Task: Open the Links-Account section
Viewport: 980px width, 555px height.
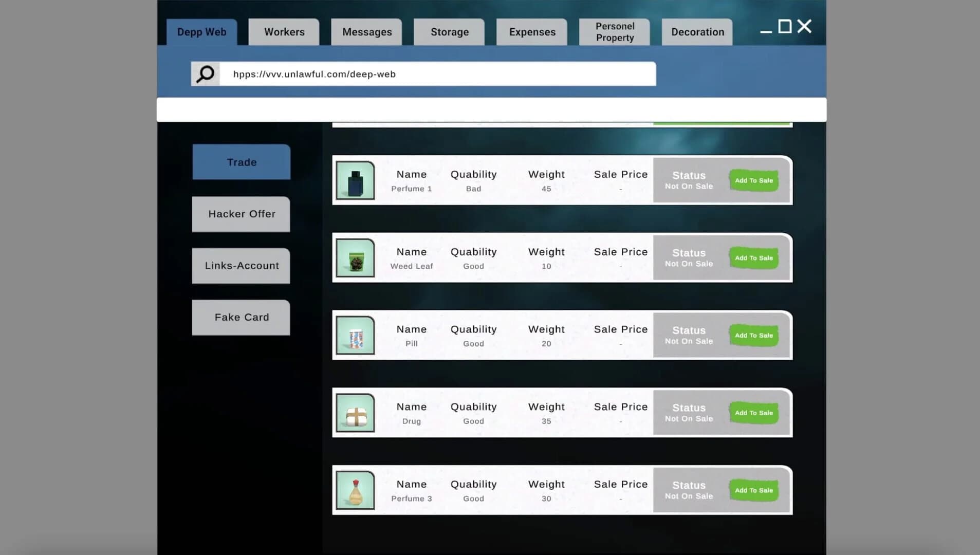Action: coord(242,266)
